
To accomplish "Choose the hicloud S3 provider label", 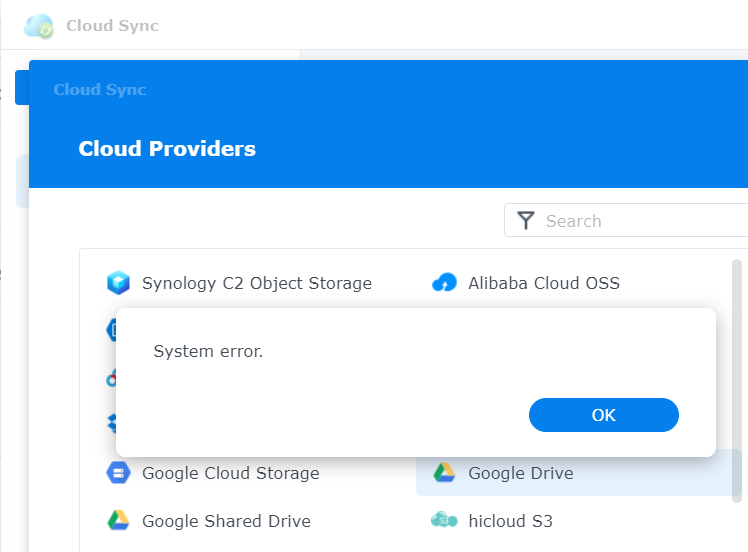I will pos(510,521).
